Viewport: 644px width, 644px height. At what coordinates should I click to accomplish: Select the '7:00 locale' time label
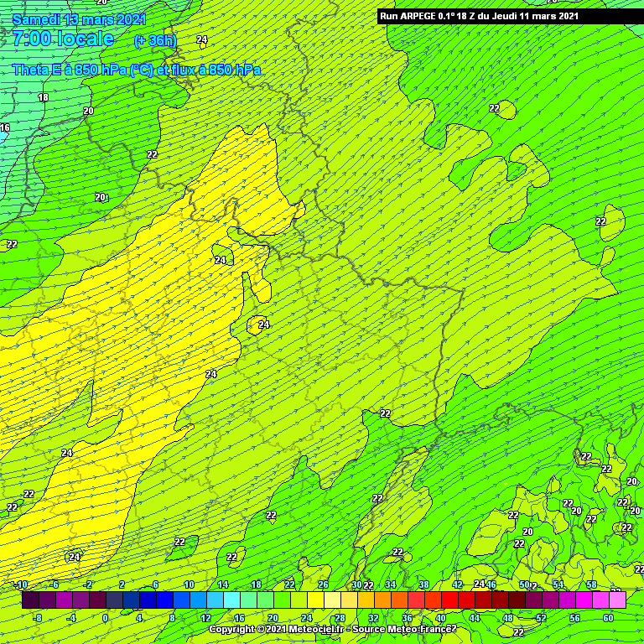click(64, 39)
